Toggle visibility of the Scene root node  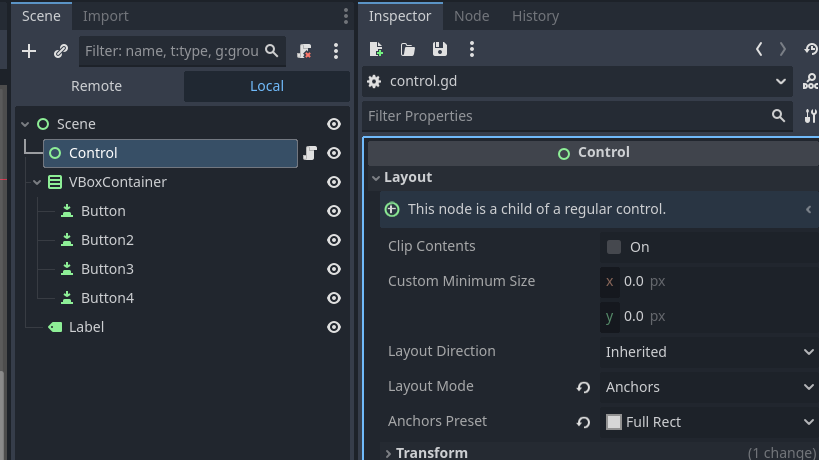(x=334, y=124)
